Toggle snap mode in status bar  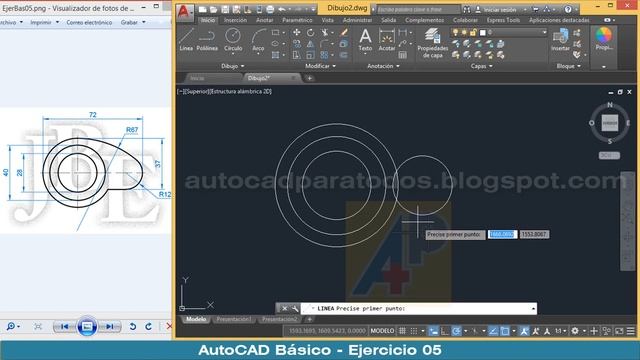tap(413, 331)
